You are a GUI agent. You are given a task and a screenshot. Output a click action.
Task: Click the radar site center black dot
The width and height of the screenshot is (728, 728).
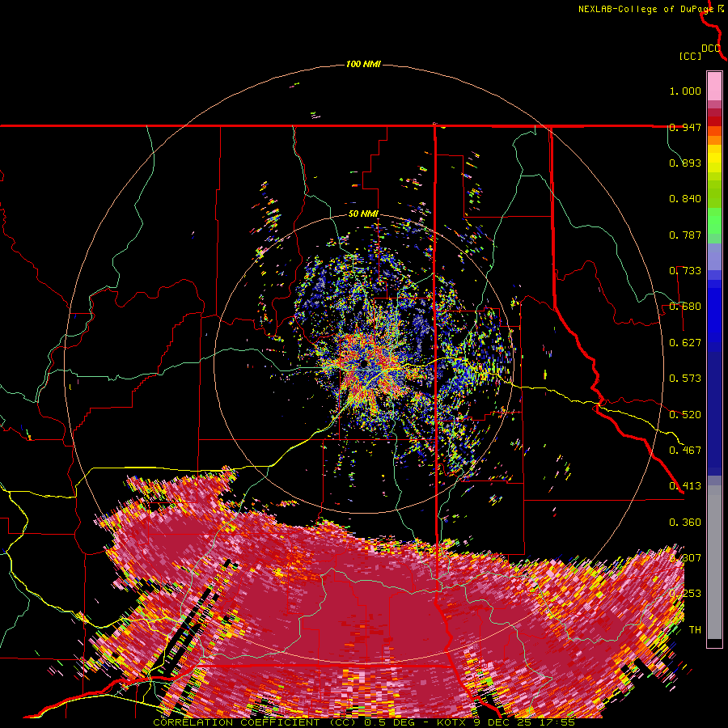click(363, 363)
